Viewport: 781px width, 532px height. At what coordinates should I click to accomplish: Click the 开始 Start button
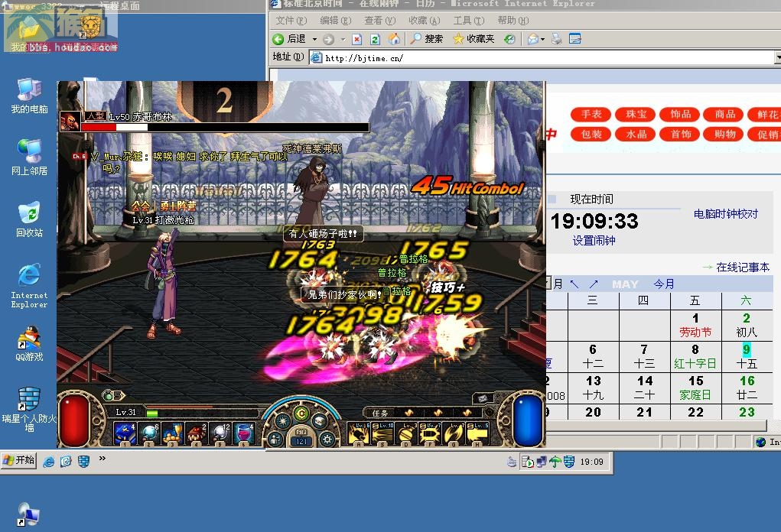point(18,460)
